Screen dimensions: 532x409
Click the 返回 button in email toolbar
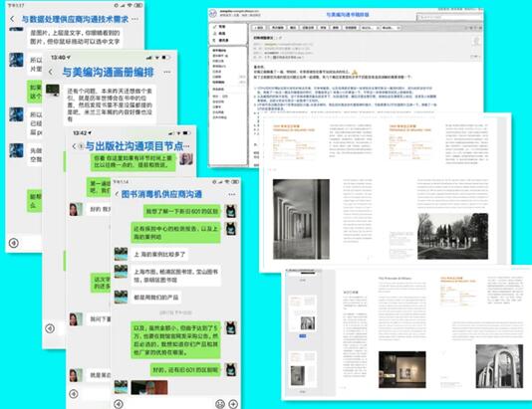point(259,28)
